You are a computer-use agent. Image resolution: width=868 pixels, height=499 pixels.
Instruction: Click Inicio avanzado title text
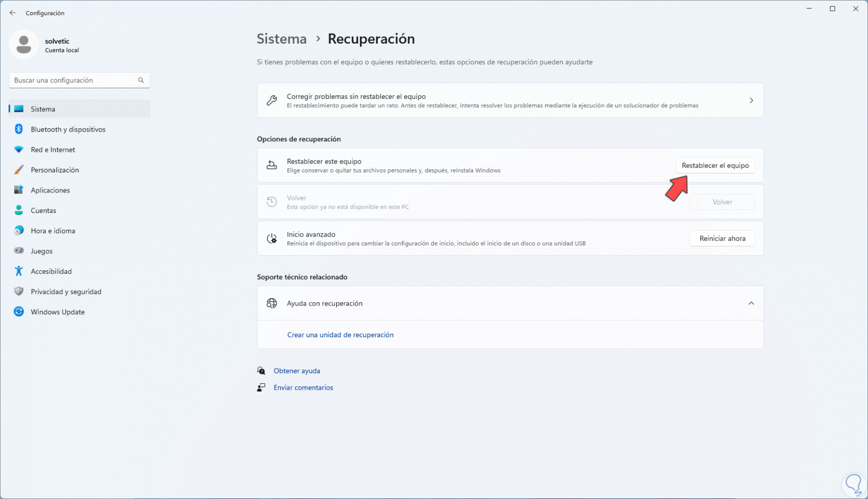click(x=311, y=235)
